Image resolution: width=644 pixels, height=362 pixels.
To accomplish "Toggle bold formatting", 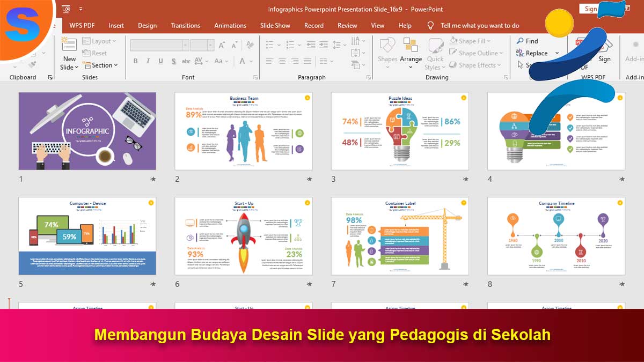I will 135,61.
